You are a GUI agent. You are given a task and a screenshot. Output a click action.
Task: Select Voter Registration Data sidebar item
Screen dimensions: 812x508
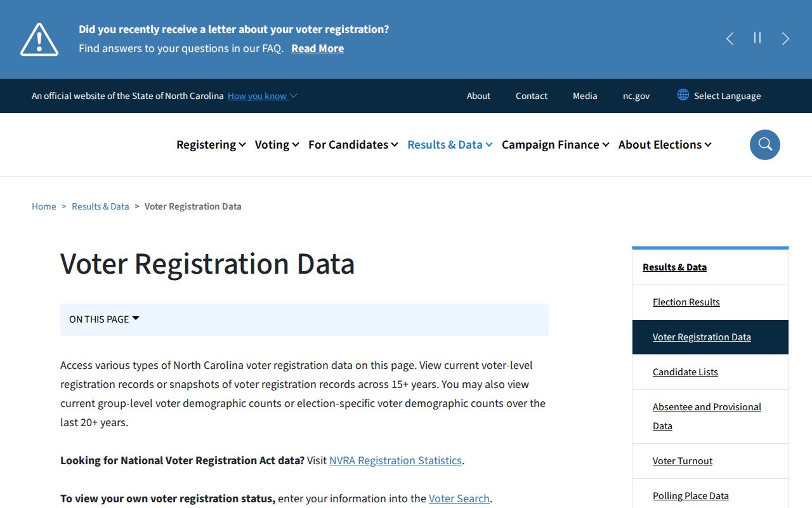pyautogui.click(x=710, y=337)
